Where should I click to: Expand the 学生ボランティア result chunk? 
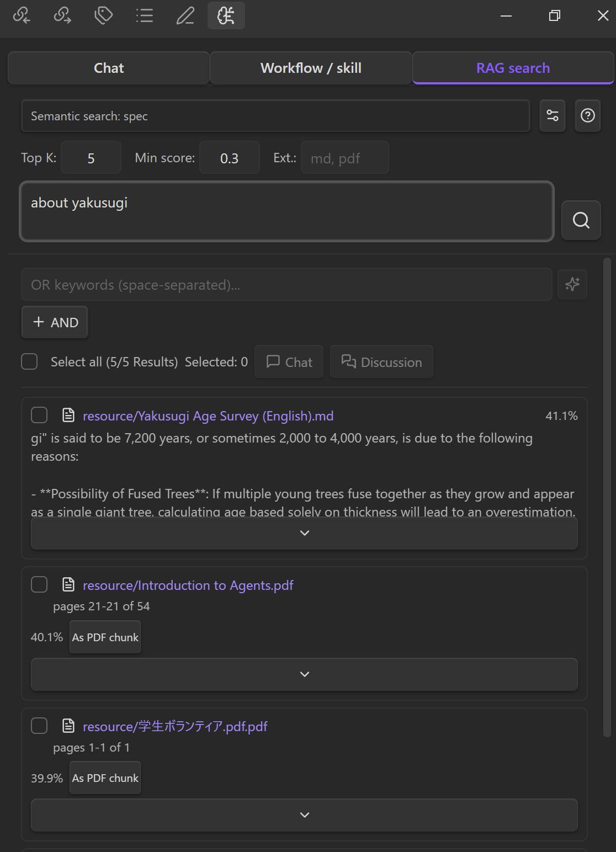pyautogui.click(x=304, y=815)
